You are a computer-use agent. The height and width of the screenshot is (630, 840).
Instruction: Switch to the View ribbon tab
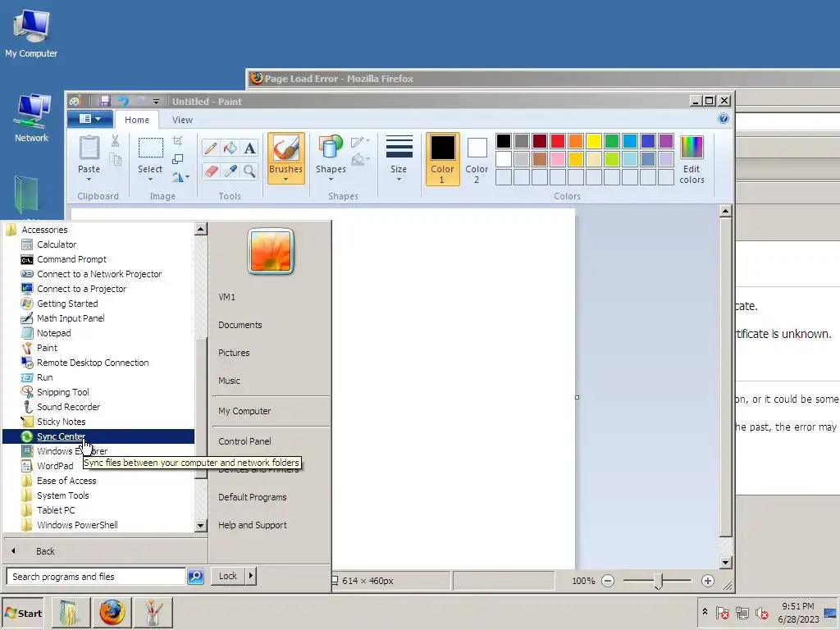(182, 120)
